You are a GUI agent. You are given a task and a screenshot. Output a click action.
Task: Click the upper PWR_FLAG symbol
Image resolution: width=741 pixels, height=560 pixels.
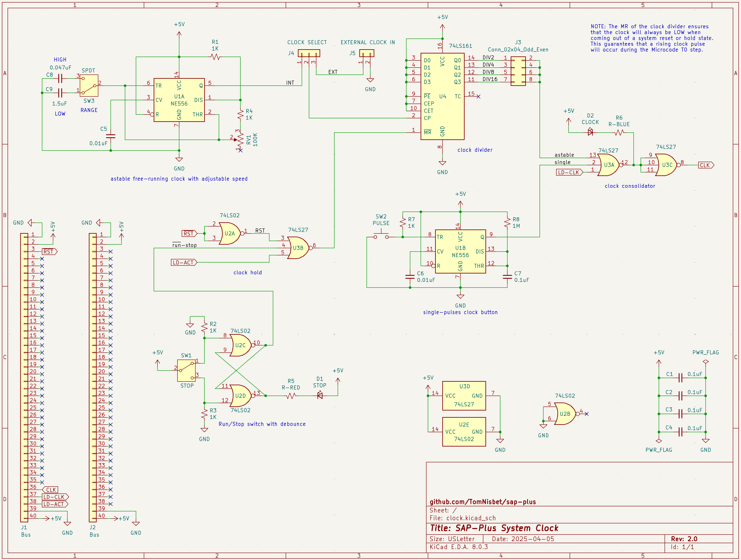(705, 361)
